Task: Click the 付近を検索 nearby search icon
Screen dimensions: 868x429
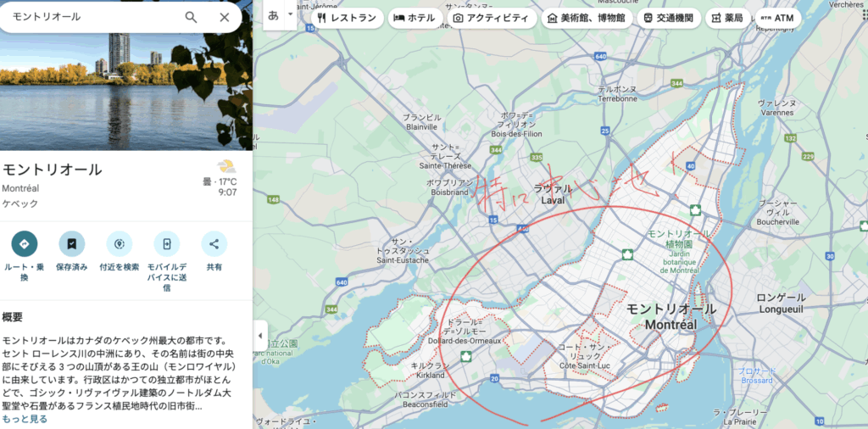Action: tap(120, 244)
